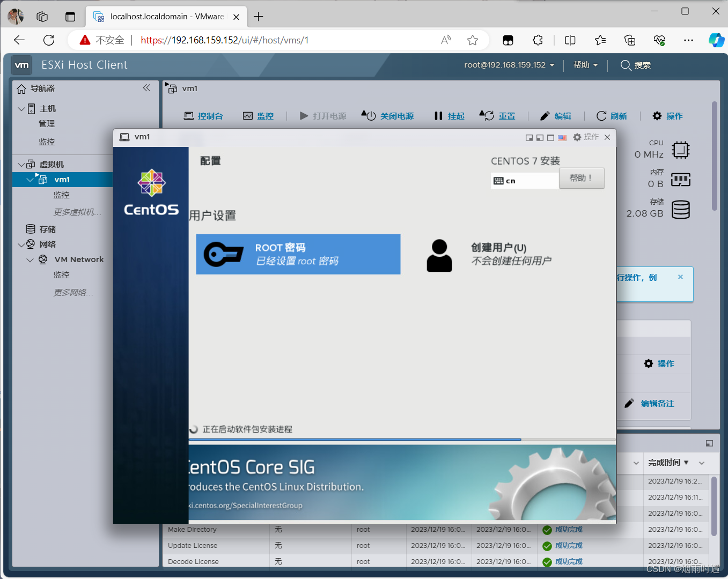Minimize the recent tasks panel icon
This screenshot has width=728, height=579.
point(709,443)
